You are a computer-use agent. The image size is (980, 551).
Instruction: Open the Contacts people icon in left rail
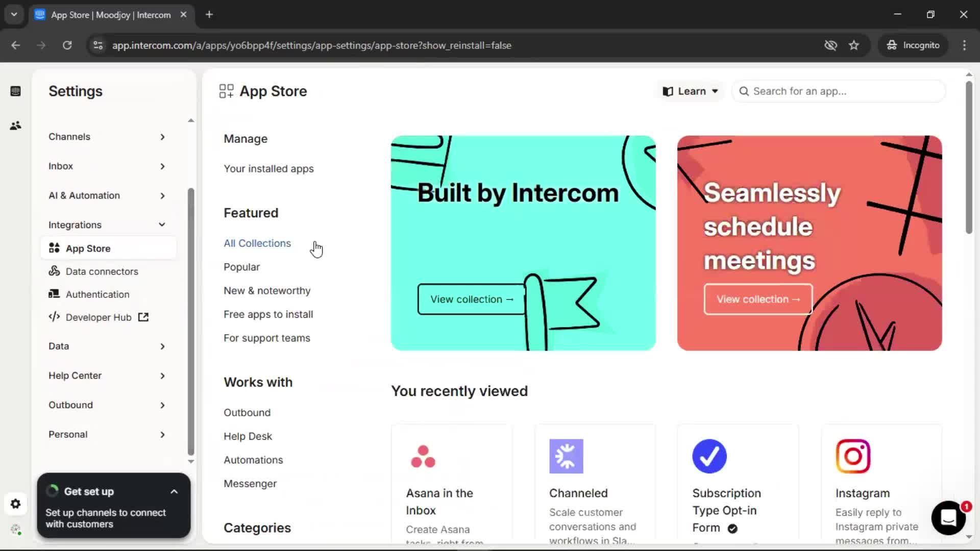pos(15,126)
